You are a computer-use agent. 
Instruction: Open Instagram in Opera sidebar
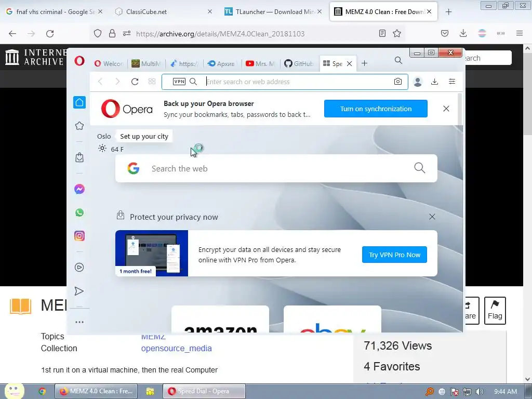79,236
